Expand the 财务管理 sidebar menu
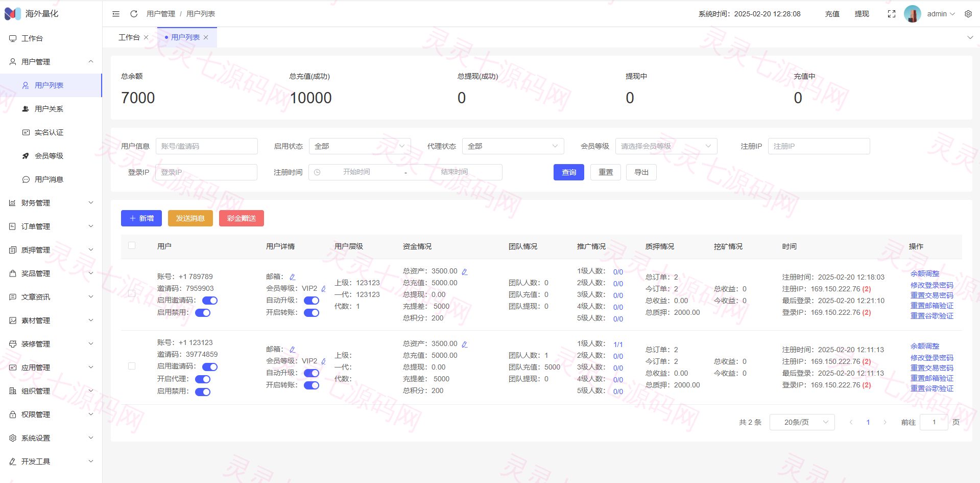 (51, 203)
